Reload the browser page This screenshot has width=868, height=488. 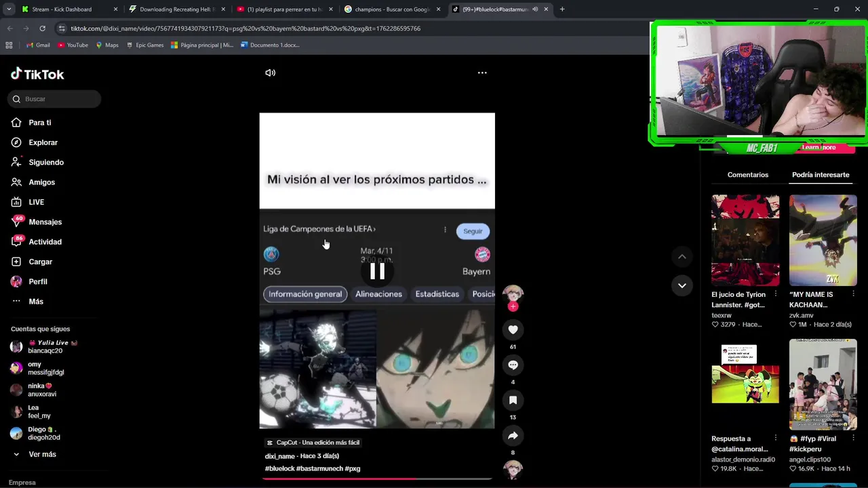42,28
